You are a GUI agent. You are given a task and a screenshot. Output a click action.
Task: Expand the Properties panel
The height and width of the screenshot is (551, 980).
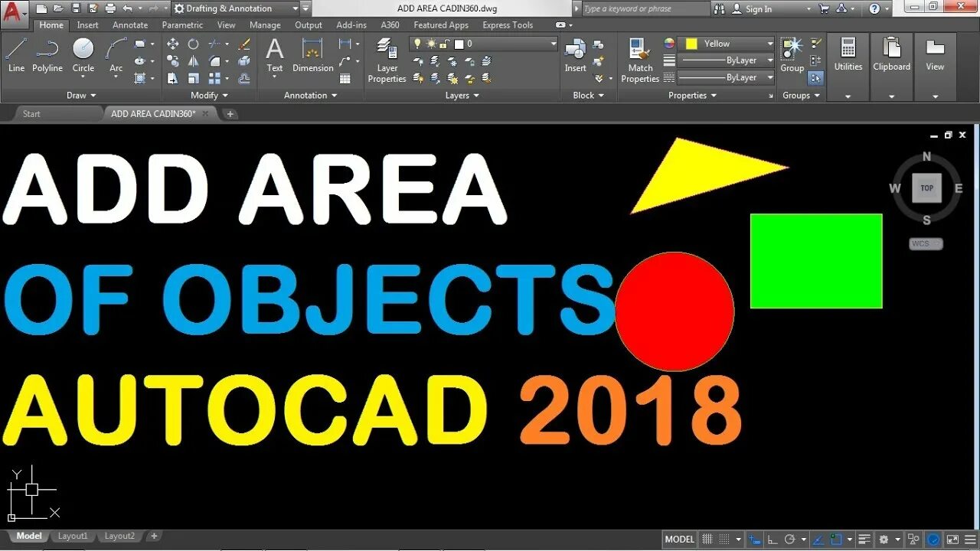point(693,95)
